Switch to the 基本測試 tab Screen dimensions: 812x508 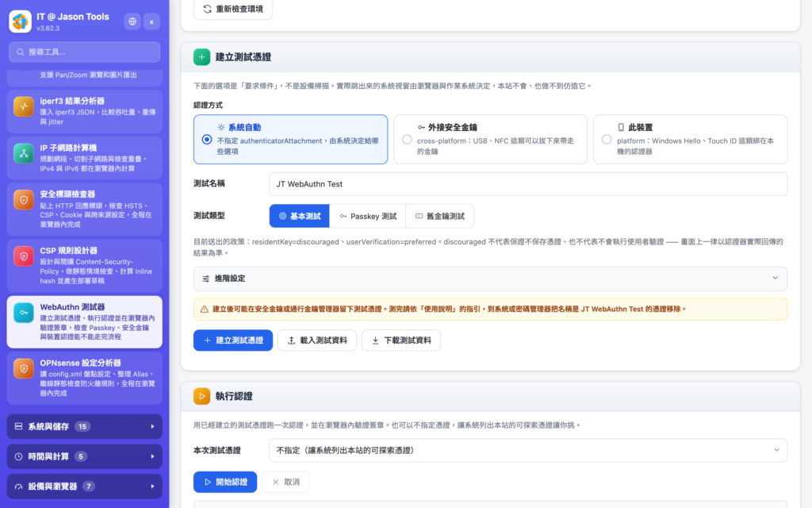coord(299,216)
